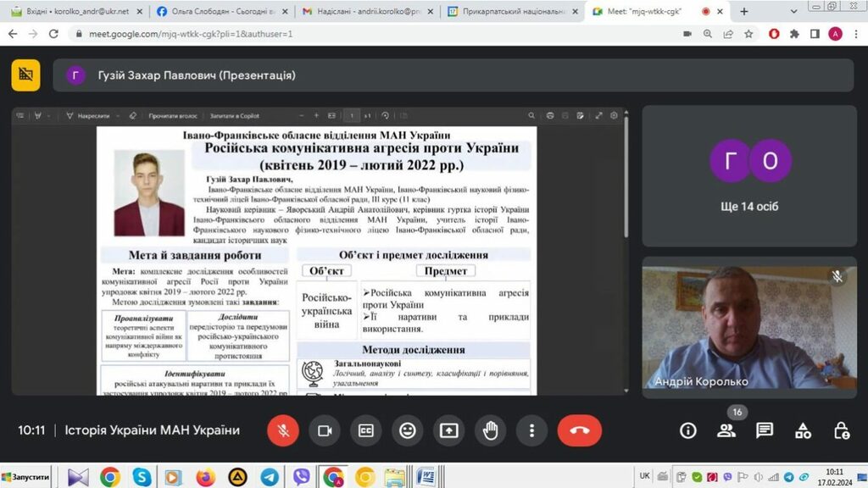This screenshot has height=488, width=868.
Task: Turn on the camera
Action: click(324, 430)
